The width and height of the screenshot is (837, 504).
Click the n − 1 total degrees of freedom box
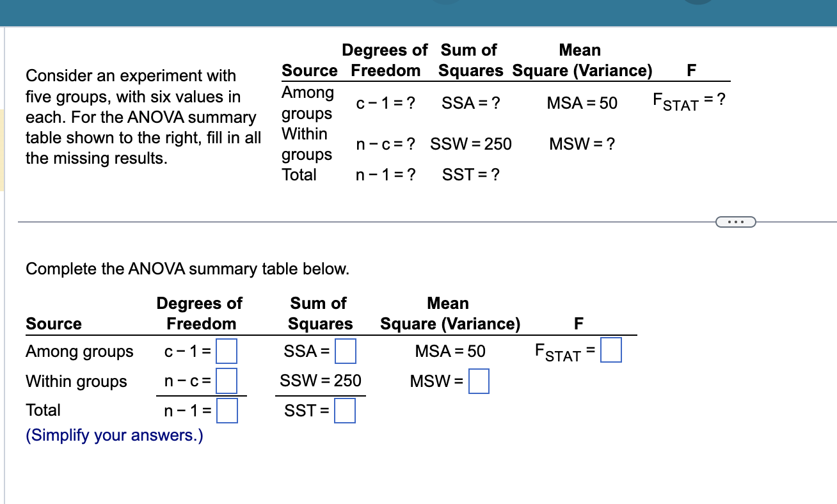[x=227, y=411]
